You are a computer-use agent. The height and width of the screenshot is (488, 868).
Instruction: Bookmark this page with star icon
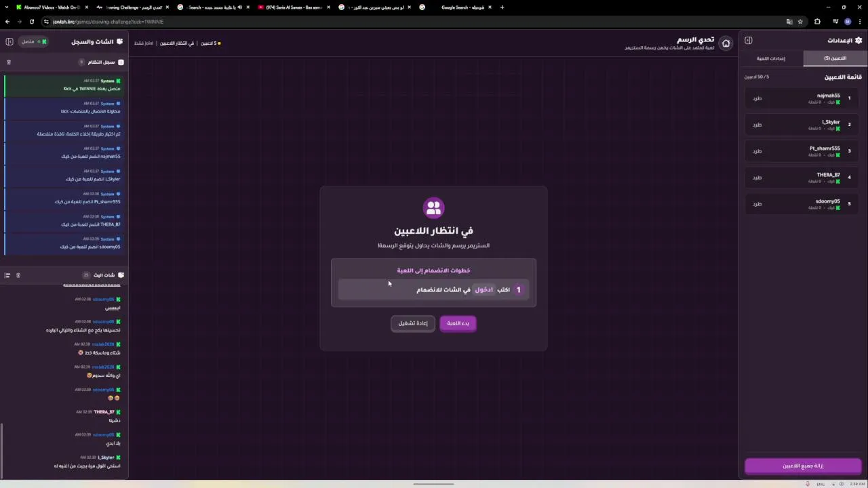pyautogui.click(x=800, y=22)
